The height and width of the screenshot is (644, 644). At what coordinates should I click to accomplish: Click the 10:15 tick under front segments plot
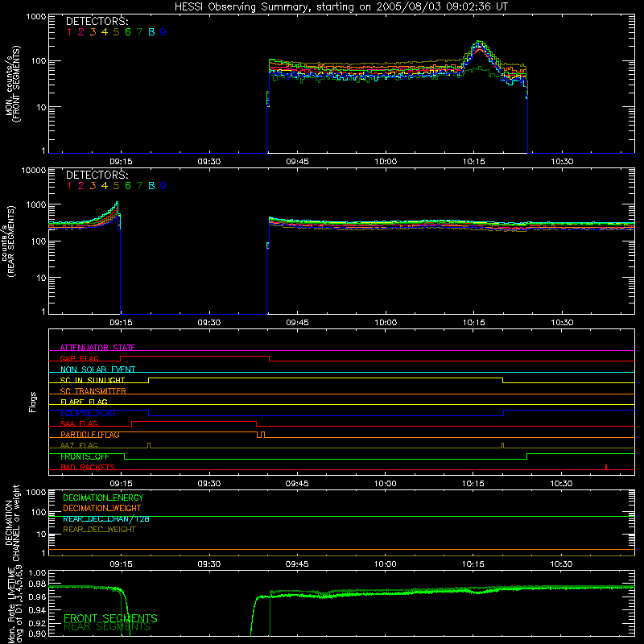(474, 162)
